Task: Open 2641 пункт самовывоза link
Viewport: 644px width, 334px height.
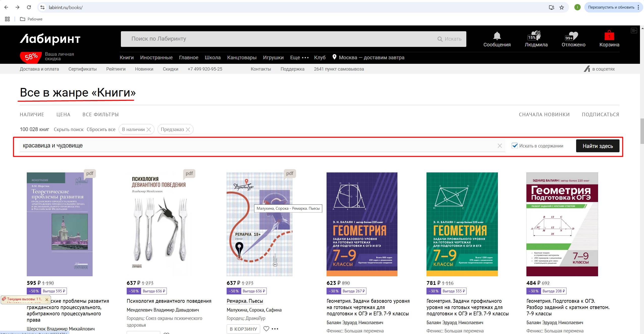Action: (339, 69)
